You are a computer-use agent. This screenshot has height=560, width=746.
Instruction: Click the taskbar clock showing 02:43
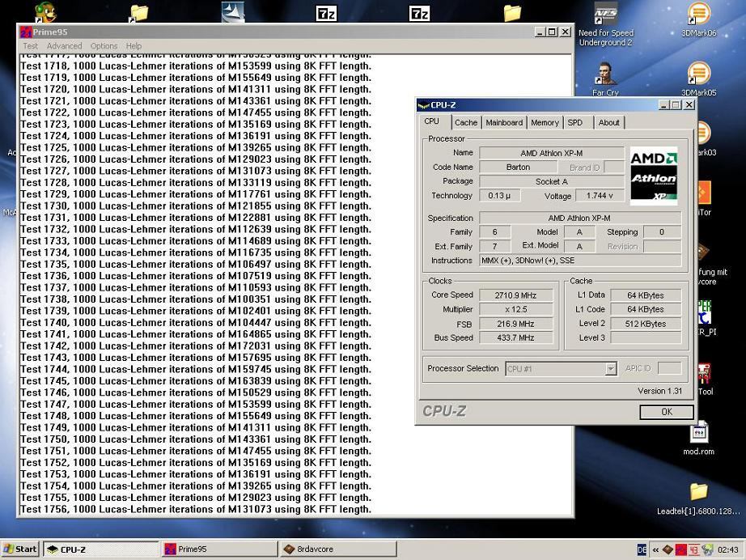[728, 550]
